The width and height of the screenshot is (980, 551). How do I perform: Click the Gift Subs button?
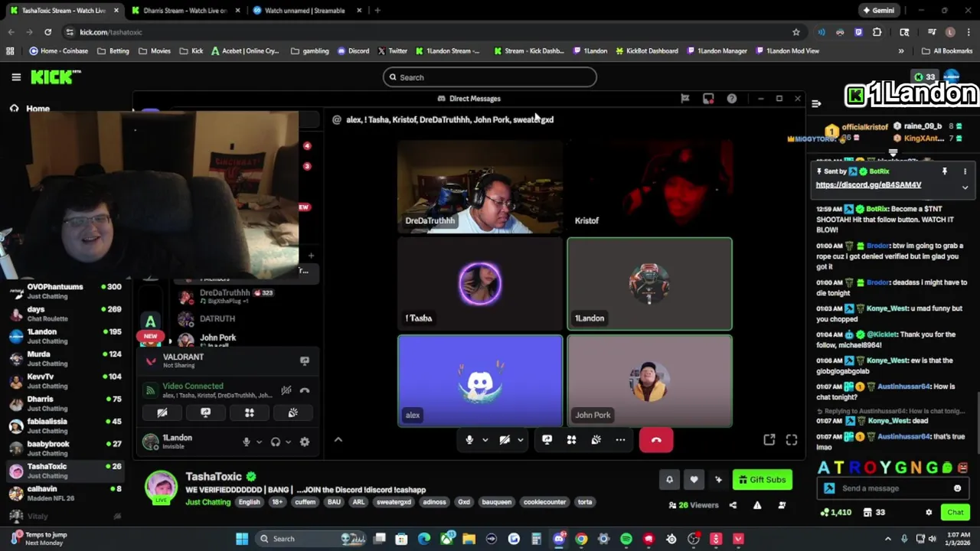(763, 480)
